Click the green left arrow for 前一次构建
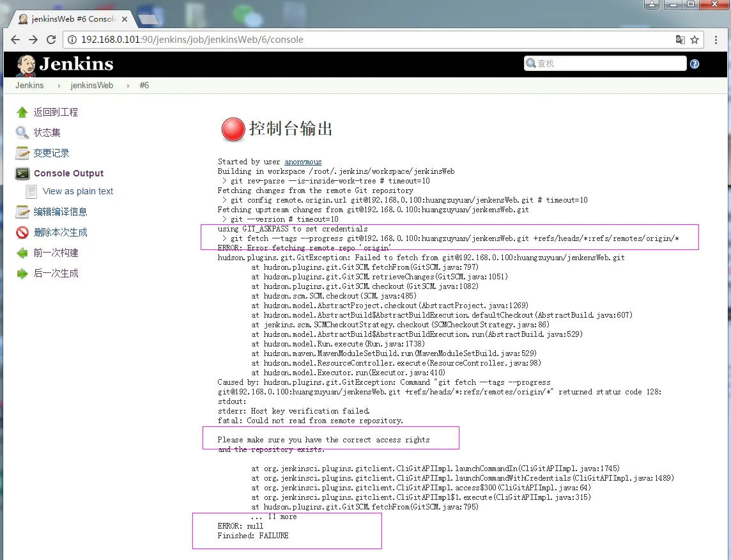Viewport: 731px width, 560px height. 22,253
